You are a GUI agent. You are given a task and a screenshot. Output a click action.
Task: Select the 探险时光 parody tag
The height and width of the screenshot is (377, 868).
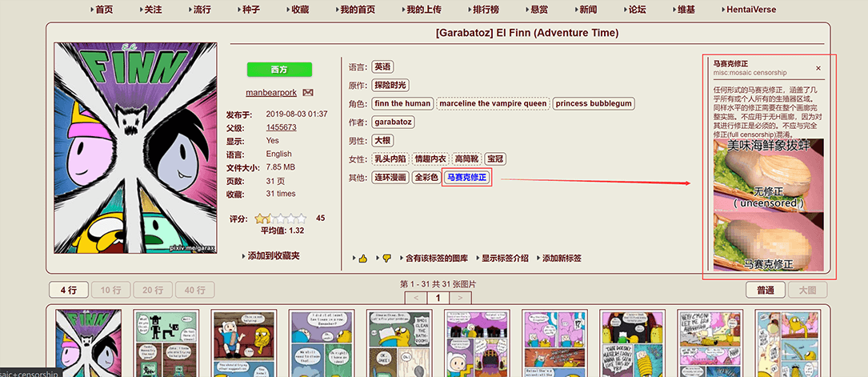coord(390,86)
